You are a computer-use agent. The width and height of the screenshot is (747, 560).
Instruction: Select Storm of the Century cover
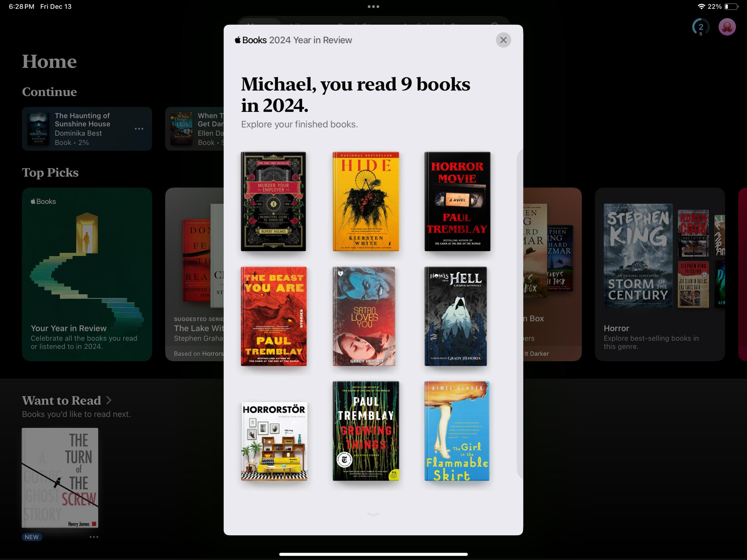[638, 255]
